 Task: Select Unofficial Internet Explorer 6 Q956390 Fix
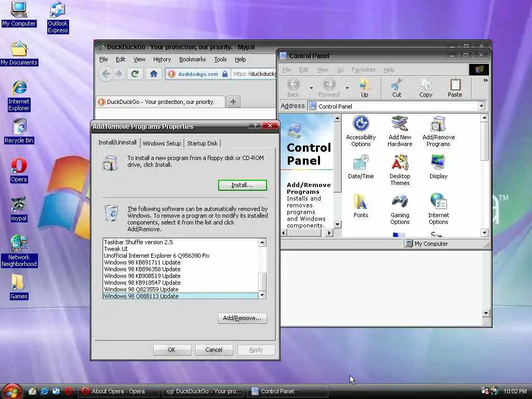tap(180, 256)
